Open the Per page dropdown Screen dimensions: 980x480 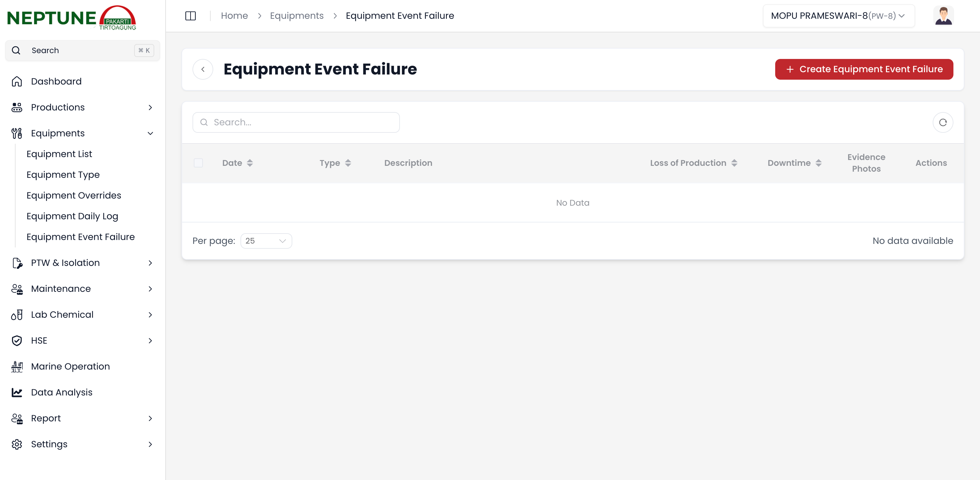[x=266, y=241]
